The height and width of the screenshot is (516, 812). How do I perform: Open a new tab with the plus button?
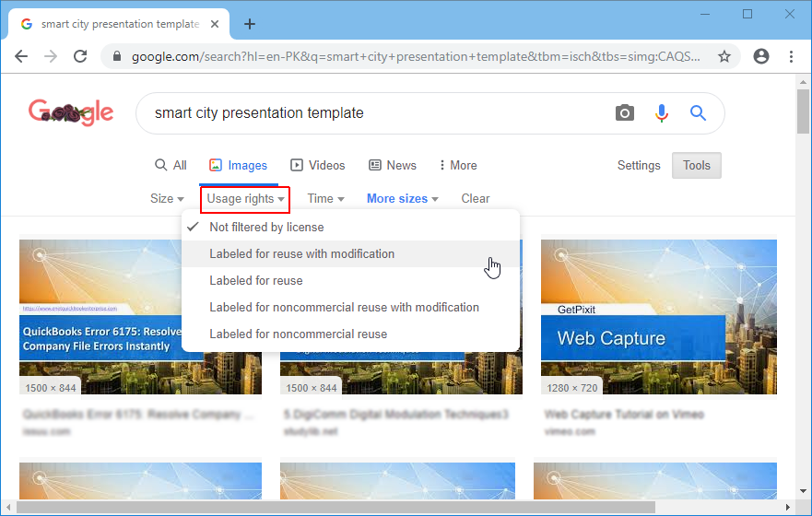[x=250, y=24]
